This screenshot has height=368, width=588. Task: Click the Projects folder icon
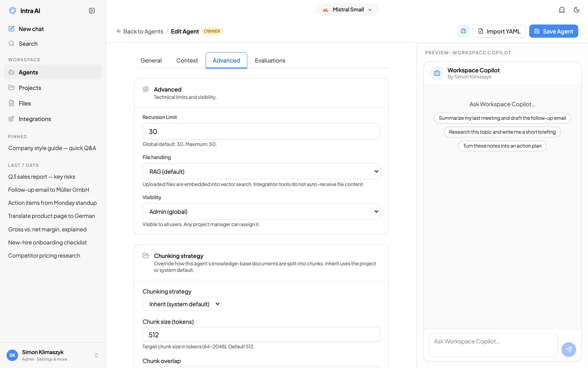pyautogui.click(x=11, y=88)
